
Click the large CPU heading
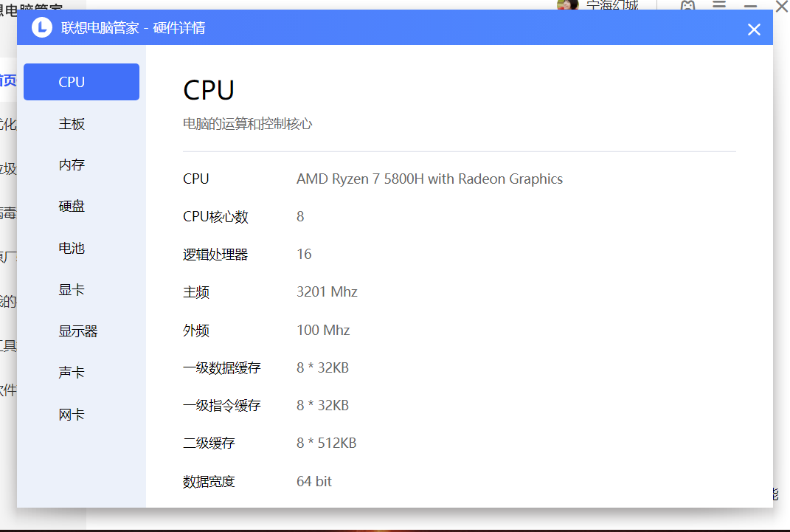[209, 90]
